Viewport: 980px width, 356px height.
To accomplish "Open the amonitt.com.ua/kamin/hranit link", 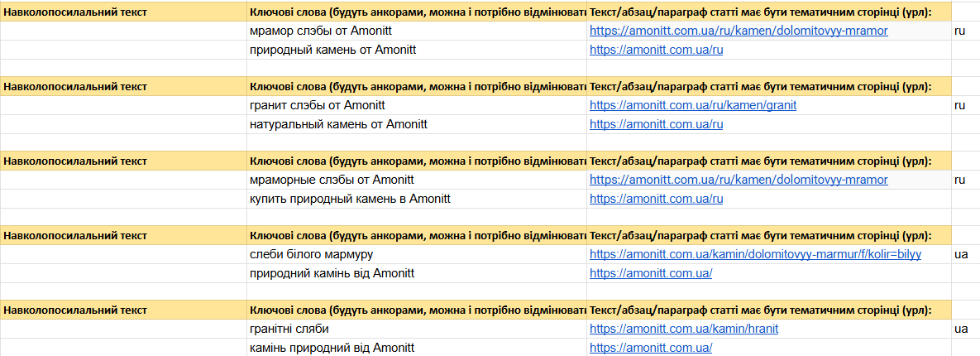I will pos(684,330).
